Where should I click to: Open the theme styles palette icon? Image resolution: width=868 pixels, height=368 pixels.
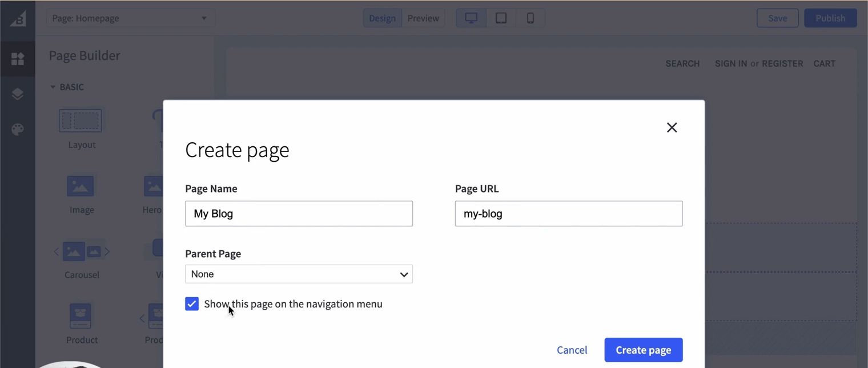[18, 129]
